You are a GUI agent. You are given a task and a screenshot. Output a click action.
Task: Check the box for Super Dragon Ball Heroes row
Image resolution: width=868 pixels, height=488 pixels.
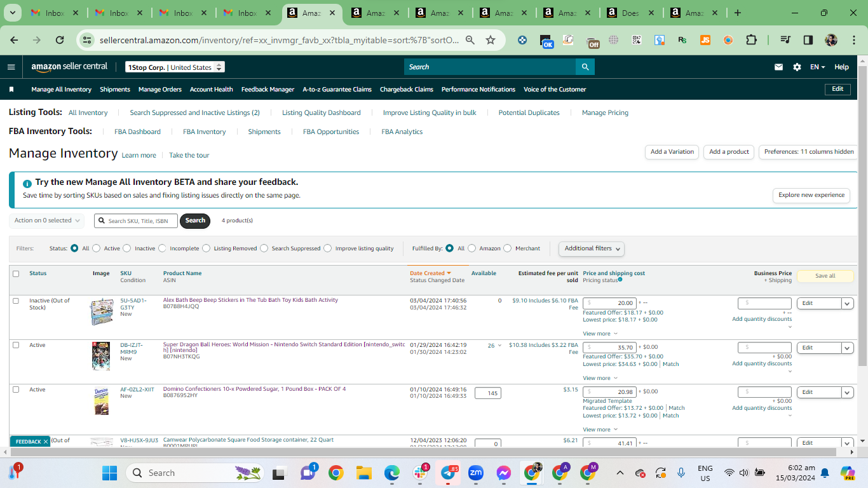pyautogui.click(x=16, y=345)
